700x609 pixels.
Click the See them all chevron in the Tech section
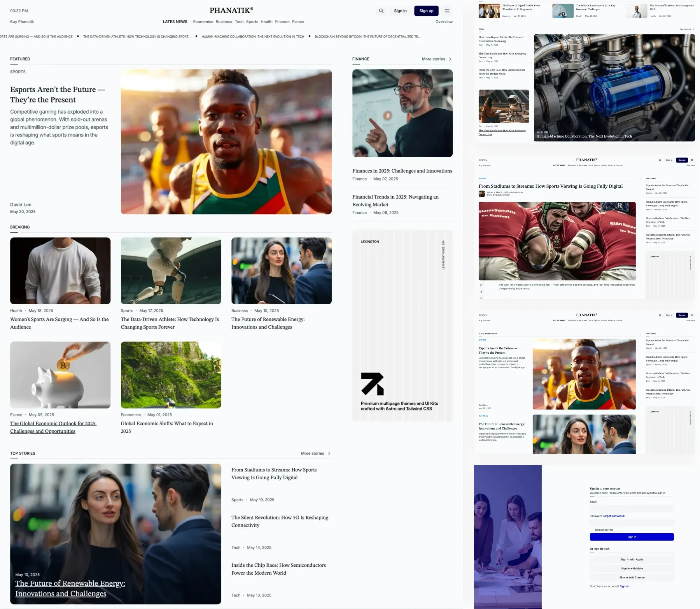tap(693, 29)
